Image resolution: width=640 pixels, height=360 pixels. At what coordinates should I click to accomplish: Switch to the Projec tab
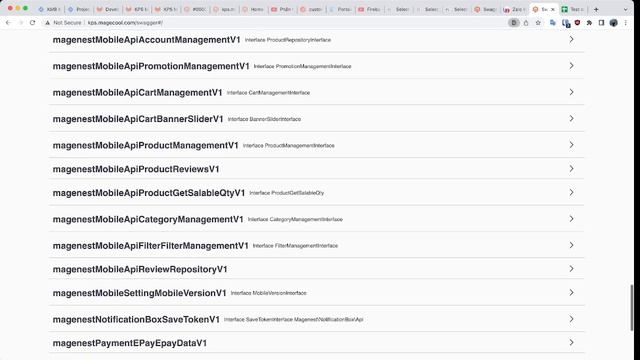[x=78, y=9]
